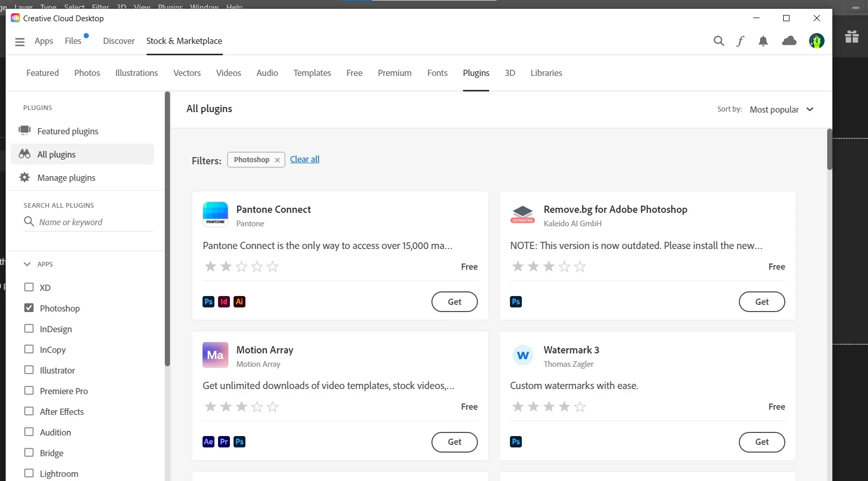Open the hamburger navigation menu
This screenshot has height=481, width=868.
20,42
